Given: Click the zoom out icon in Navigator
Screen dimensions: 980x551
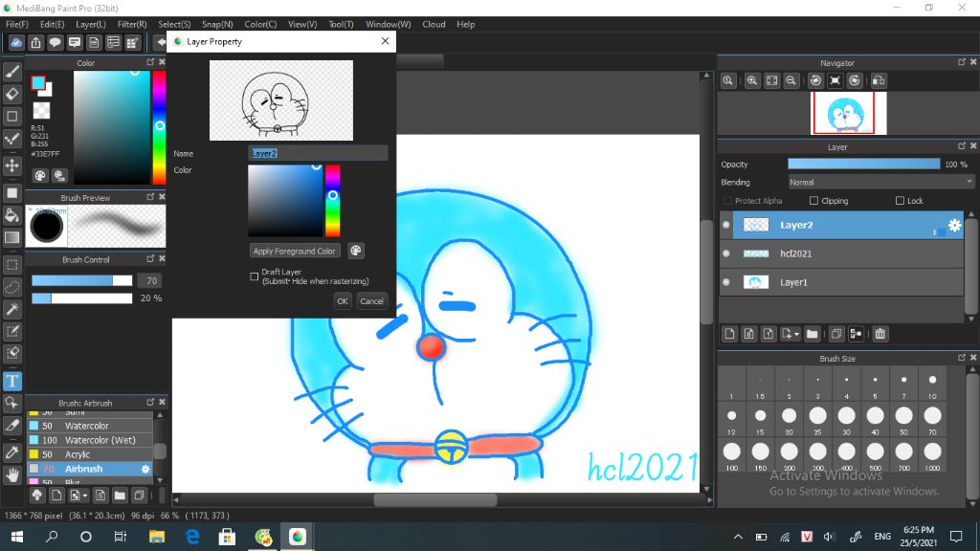Looking at the screenshot, I should pos(791,80).
